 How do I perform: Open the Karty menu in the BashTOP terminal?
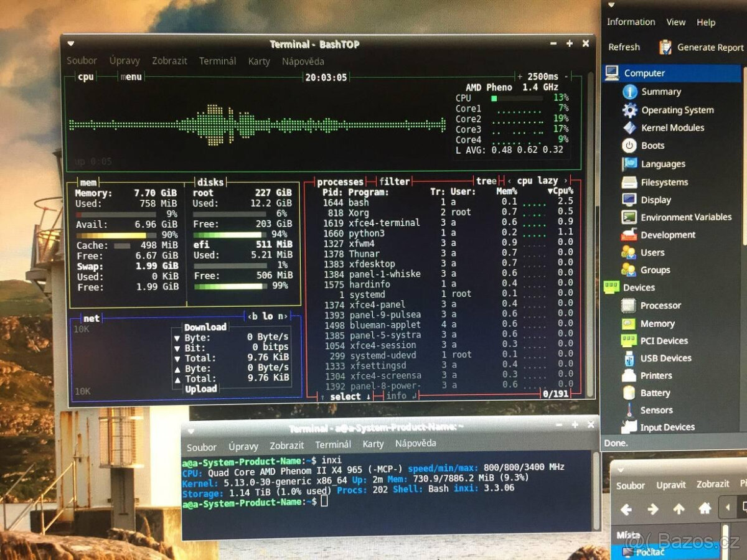point(259,61)
